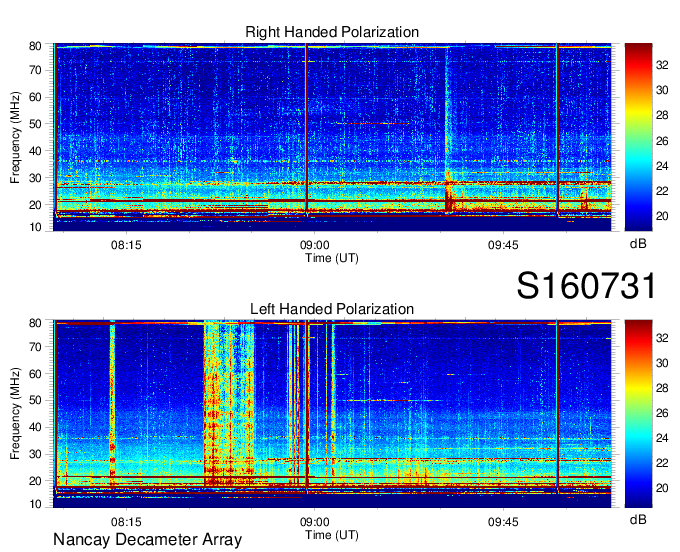The image size is (680, 552).
Task: Click the dB unit label under lower color bar
Action: [x=638, y=519]
